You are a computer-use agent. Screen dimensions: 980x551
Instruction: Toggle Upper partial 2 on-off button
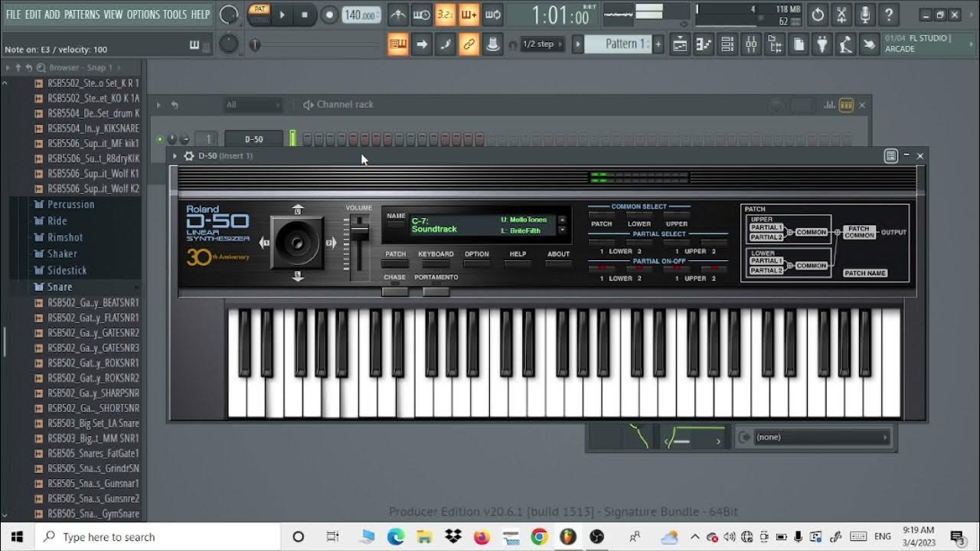[x=714, y=269]
